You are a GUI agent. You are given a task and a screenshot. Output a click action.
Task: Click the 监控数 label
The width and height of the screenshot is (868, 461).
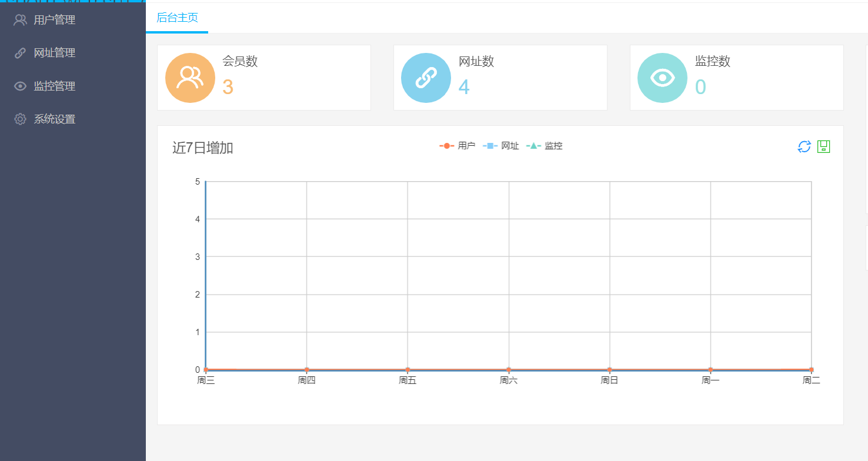click(713, 61)
